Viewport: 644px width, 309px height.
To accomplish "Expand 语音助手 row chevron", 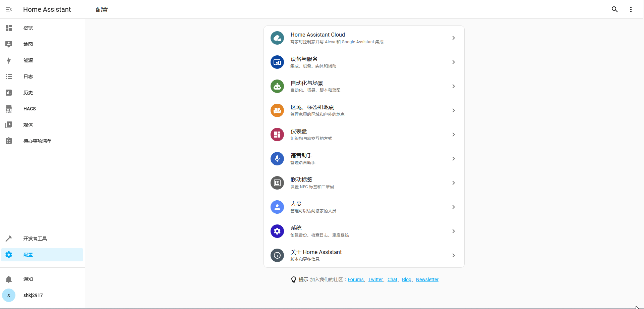I will click(x=454, y=159).
